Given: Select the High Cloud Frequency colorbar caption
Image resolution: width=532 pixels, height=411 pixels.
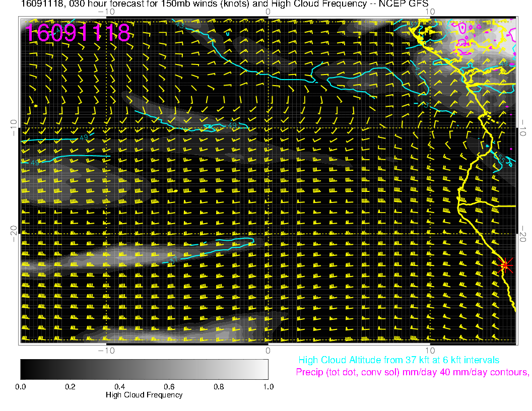Looking at the screenshot, I should pyautogui.click(x=144, y=395).
